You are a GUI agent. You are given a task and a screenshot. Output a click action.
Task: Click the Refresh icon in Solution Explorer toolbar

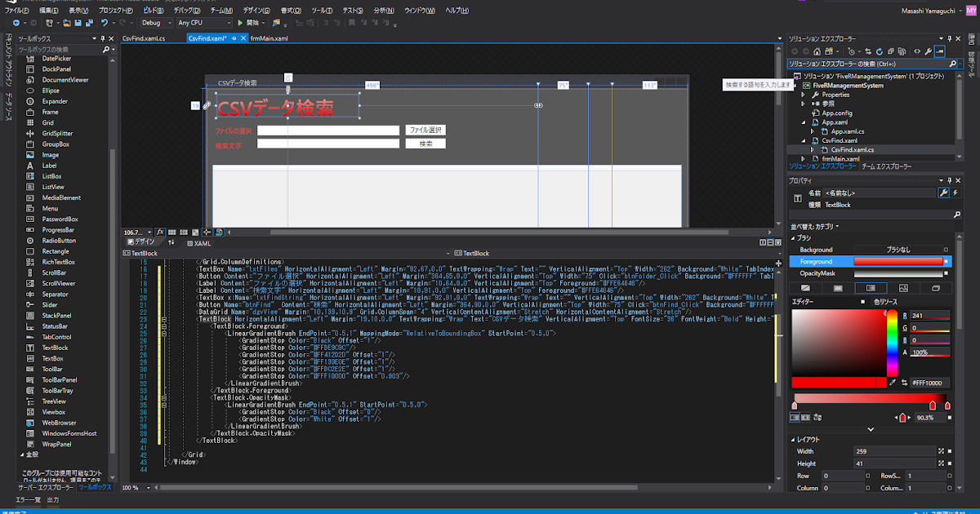point(880,51)
